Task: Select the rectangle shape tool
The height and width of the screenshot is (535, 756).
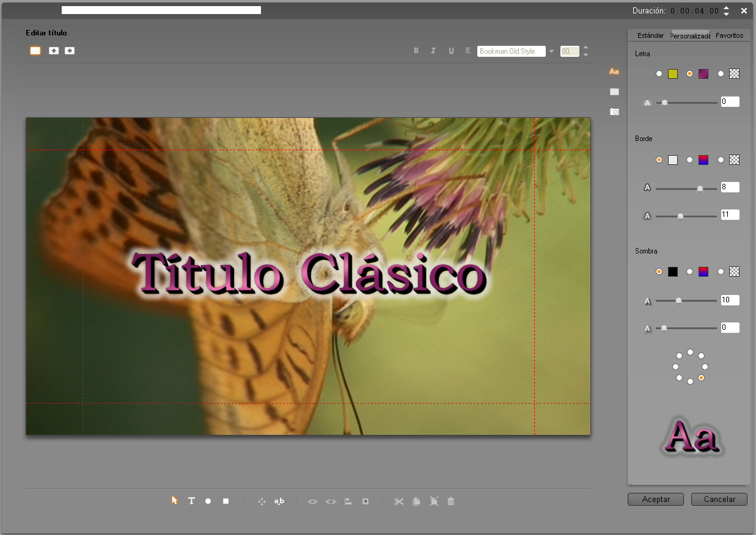Action: pyautogui.click(x=226, y=501)
